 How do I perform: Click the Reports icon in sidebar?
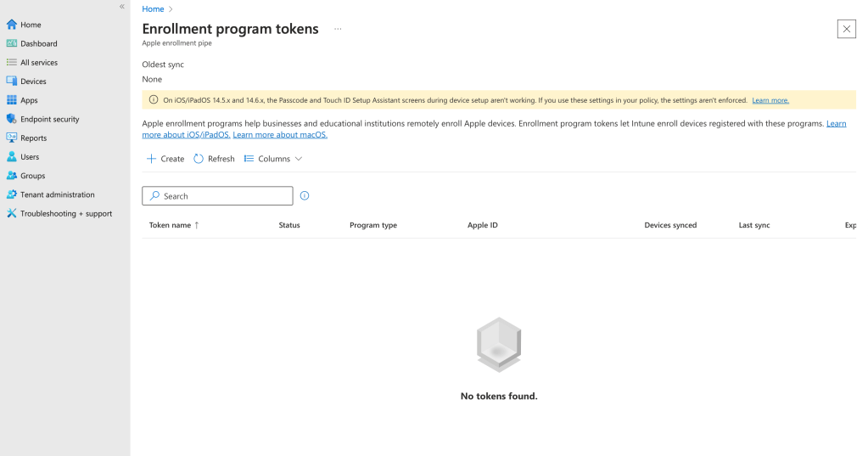pyautogui.click(x=12, y=138)
